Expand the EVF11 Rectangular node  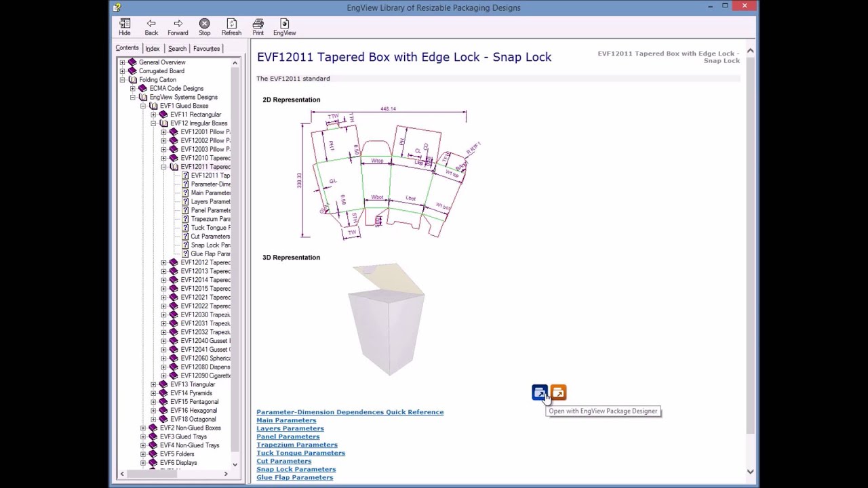tap(153, 115)
